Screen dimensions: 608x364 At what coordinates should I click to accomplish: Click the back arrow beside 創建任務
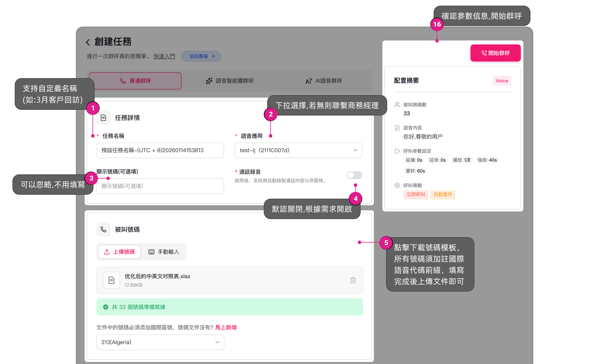point(88,42)
